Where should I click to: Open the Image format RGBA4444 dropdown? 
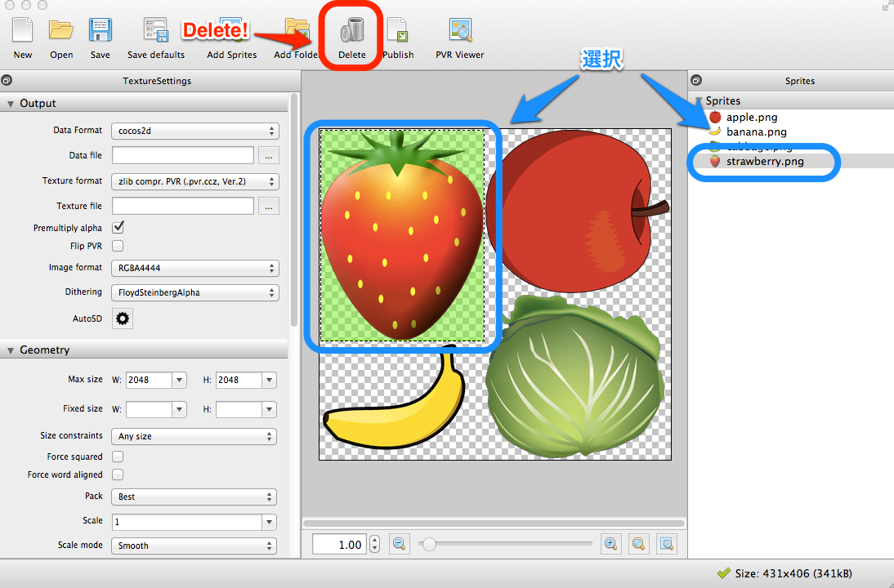click(195, 268)
